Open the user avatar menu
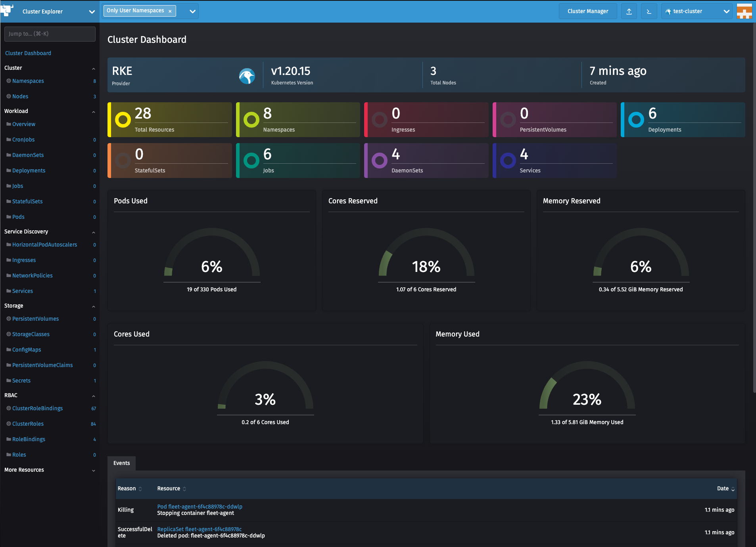The image size is (756, 547). point(744,11)
